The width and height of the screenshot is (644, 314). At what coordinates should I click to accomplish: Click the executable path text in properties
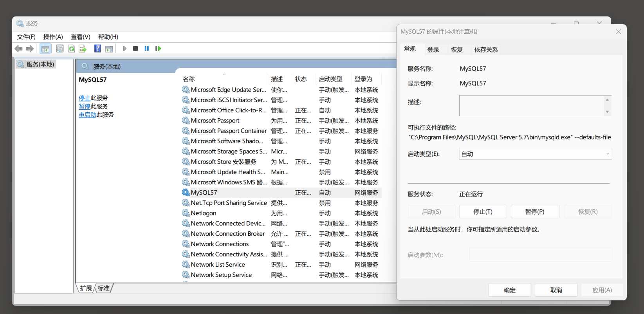[510, 137]
